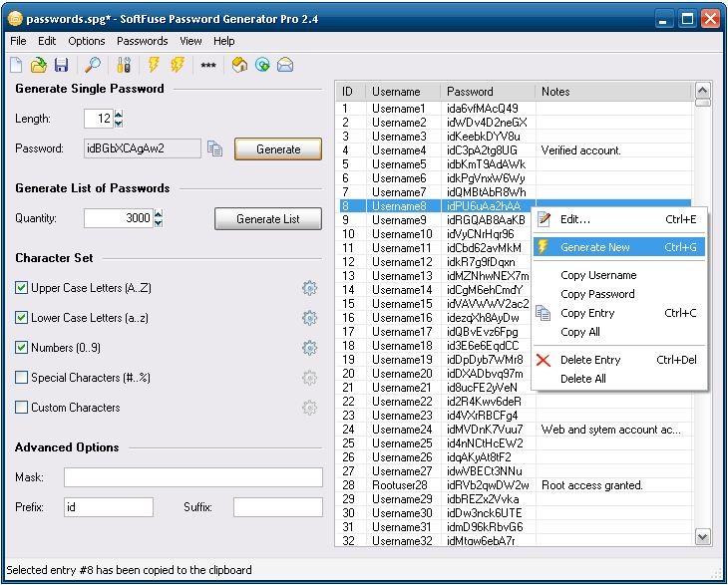Click the Length input field
The width and height of the screenshot is (728, 585).
point(99,119)
